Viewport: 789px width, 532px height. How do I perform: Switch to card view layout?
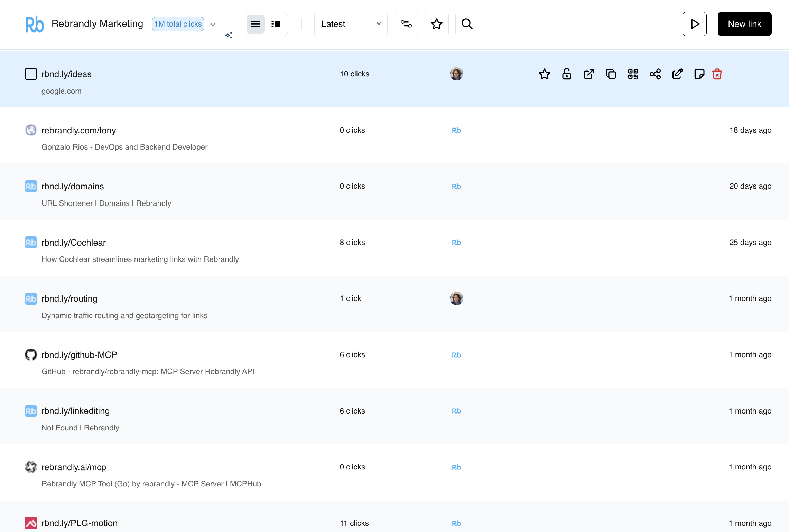[x=276, y=24]
